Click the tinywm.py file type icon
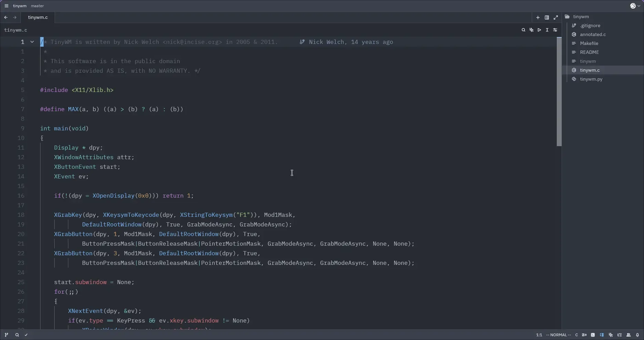644x340 pixels. (x=574, y=79)
